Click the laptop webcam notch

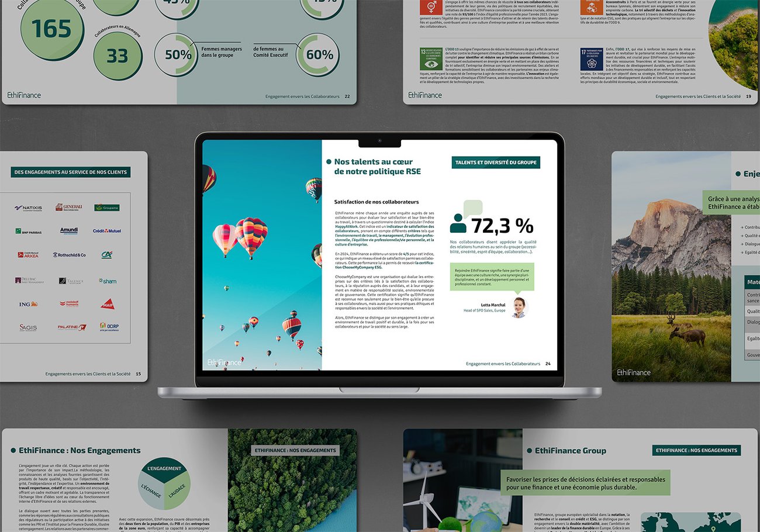tap(379, 142)
